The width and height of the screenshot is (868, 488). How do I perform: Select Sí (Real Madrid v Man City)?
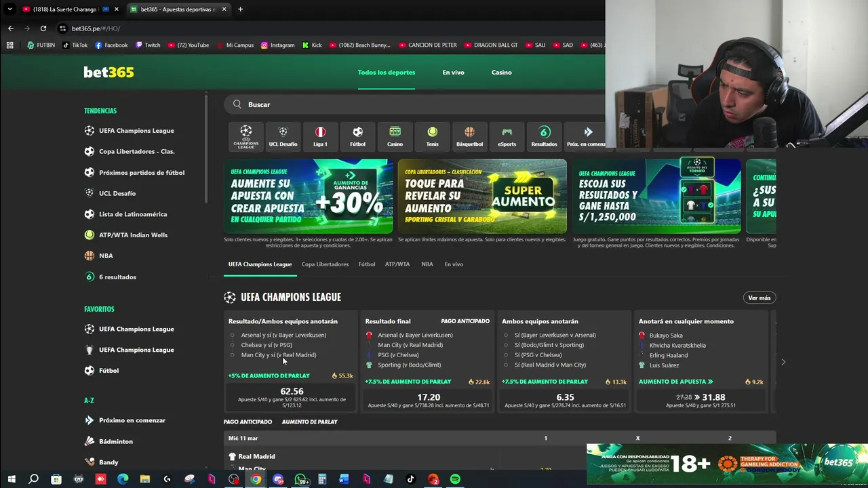point(550,365)
